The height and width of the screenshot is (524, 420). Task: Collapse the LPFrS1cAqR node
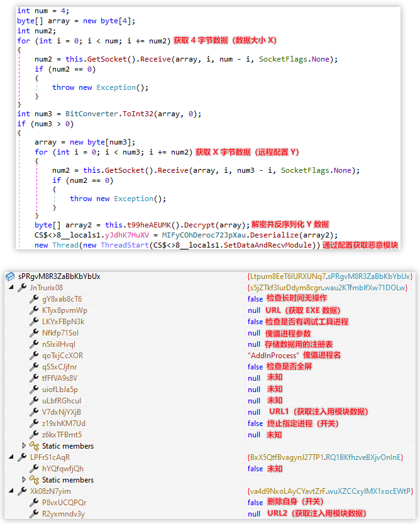click(x=11, y=457)
